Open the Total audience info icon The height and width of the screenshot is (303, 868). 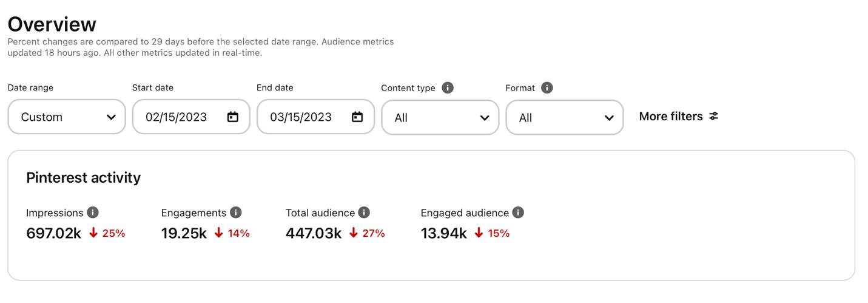(x=364, y=213)
